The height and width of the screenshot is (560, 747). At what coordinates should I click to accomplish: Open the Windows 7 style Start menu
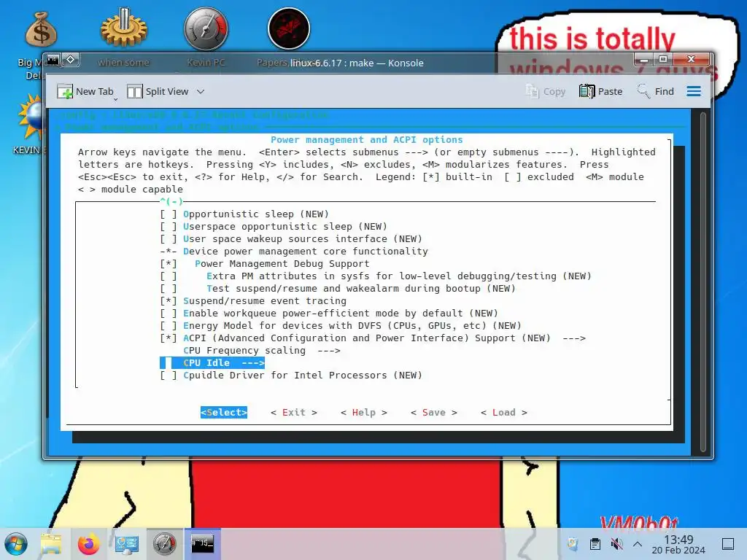(16, 544)
